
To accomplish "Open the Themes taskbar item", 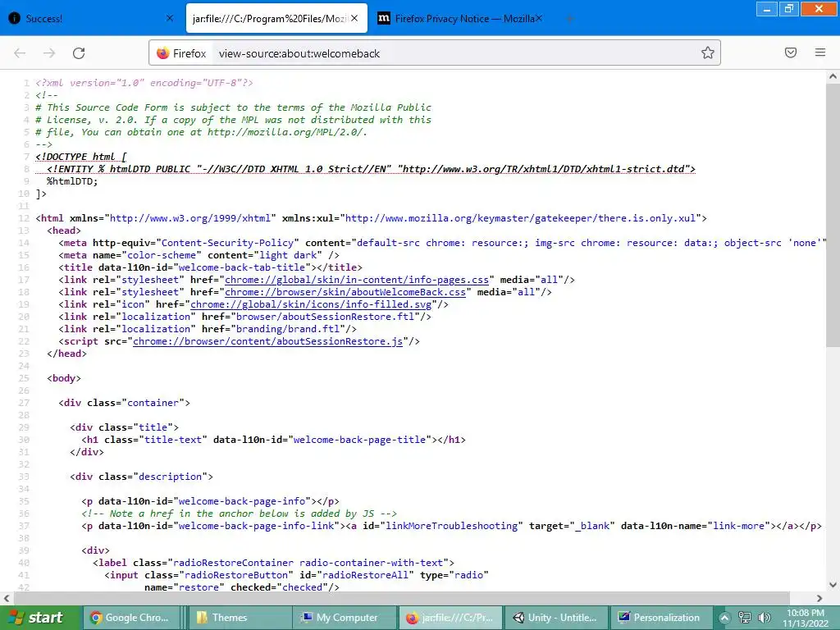I will point(241,618).
